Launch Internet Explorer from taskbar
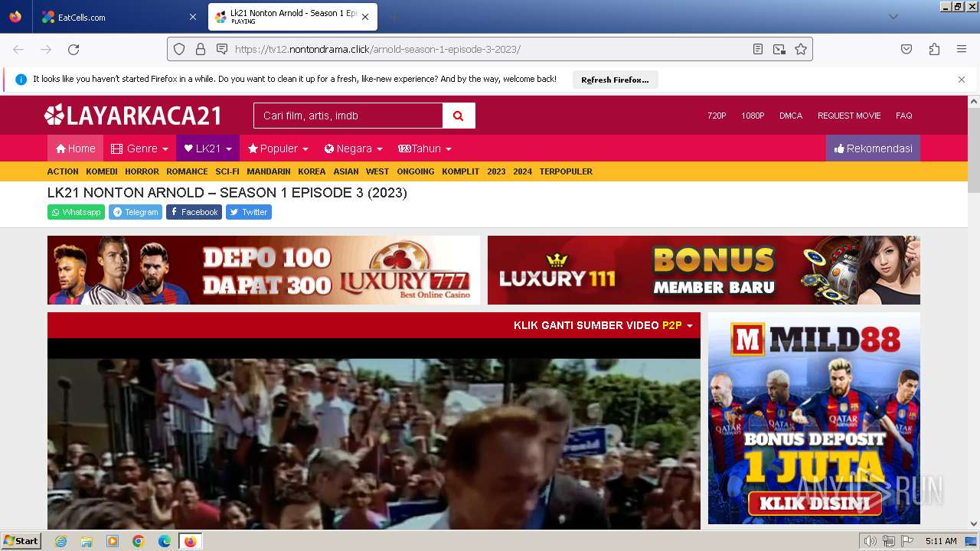980x551 pixels. (x=60, y=541)
